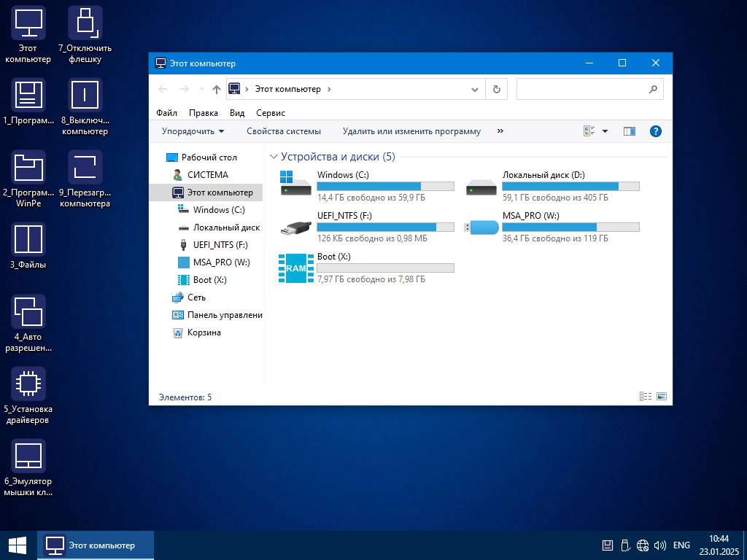Toggle the preview pane button
Viewport: 747px width, 560px height.
629,131
